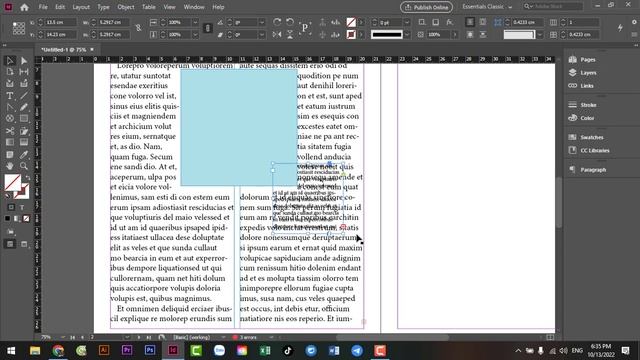
Task: Open the stroke type dropdown
Action: pyautogui.click(x=407, y=35)
